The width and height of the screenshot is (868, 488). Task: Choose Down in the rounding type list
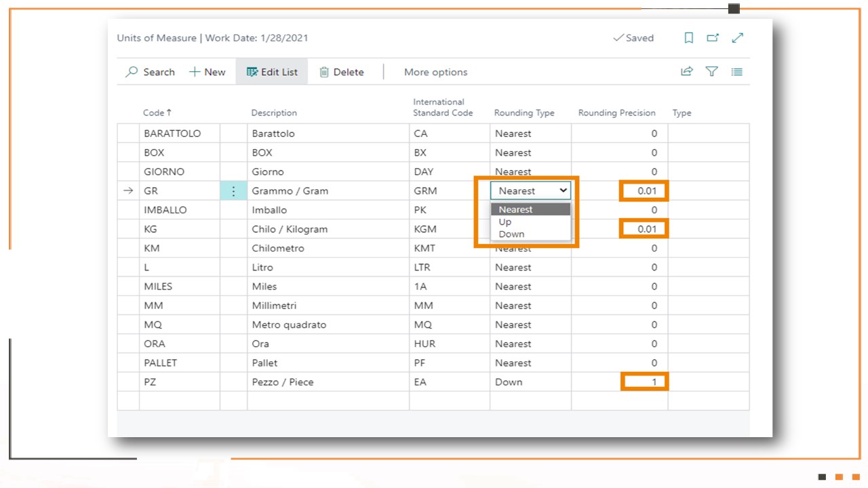click(511, 234)
